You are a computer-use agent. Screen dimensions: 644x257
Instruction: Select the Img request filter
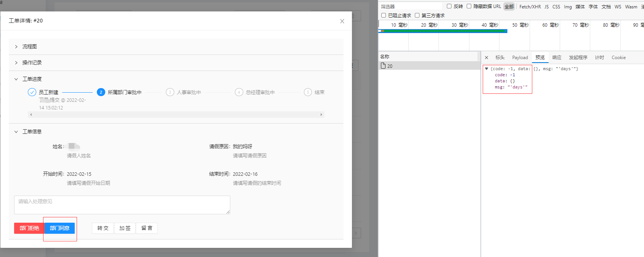pyautogui.click(x=568, y=6)
